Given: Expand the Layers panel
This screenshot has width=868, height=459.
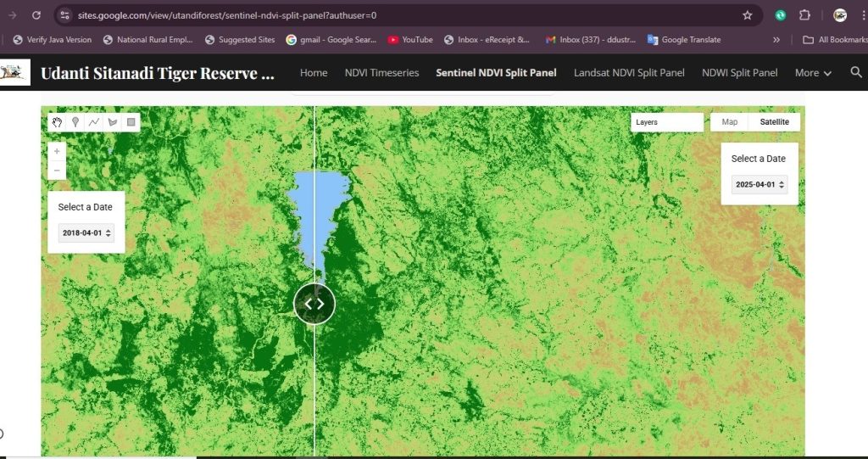Looking at the screenshot, I should coord(667,122).
